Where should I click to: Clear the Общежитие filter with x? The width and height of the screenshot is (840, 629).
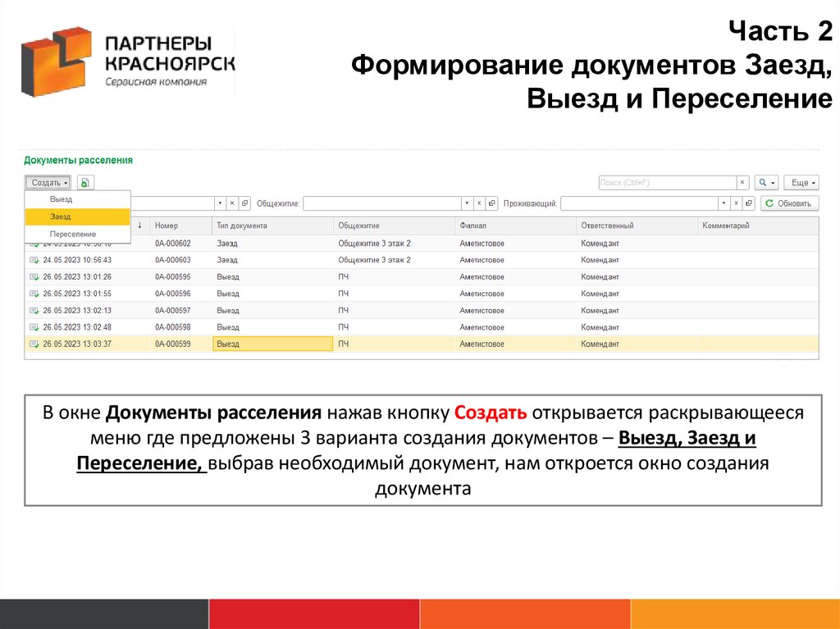[479, 203]
